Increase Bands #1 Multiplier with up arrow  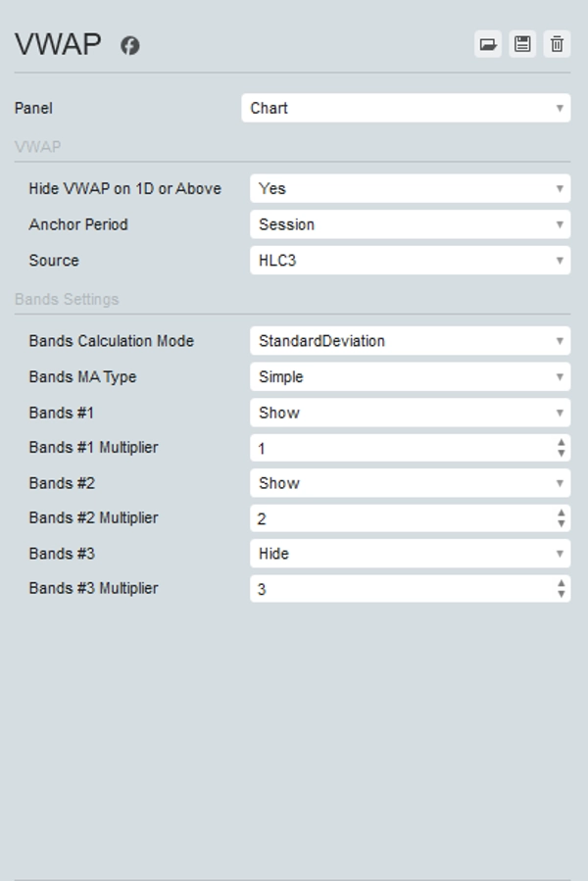tap(561, 443)
